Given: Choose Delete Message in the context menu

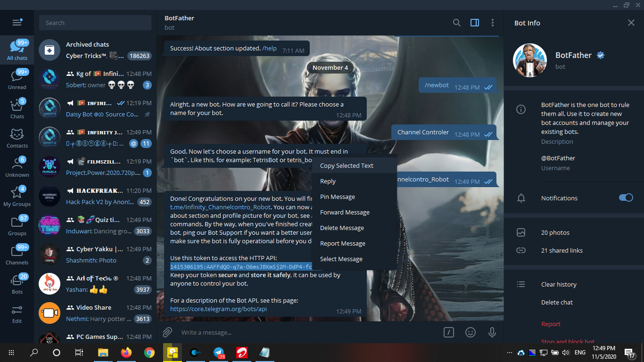Looking at the screenshot, I should (355, 228).
